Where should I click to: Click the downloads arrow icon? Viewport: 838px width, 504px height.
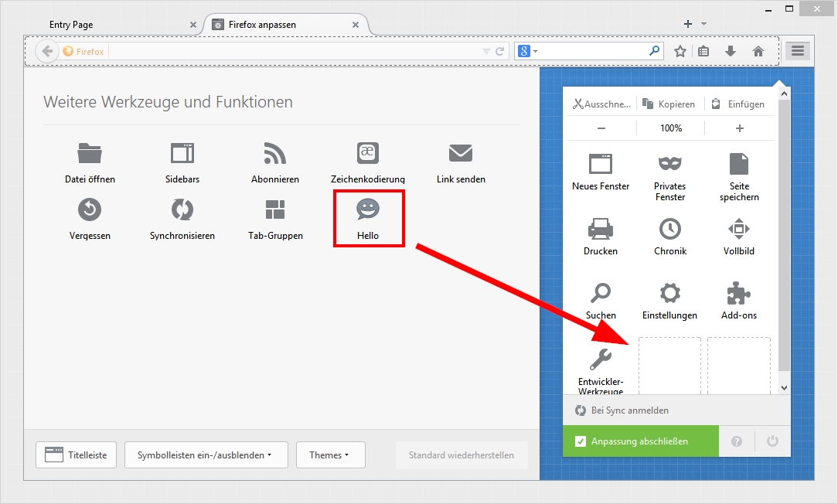(x=730, y=51)
